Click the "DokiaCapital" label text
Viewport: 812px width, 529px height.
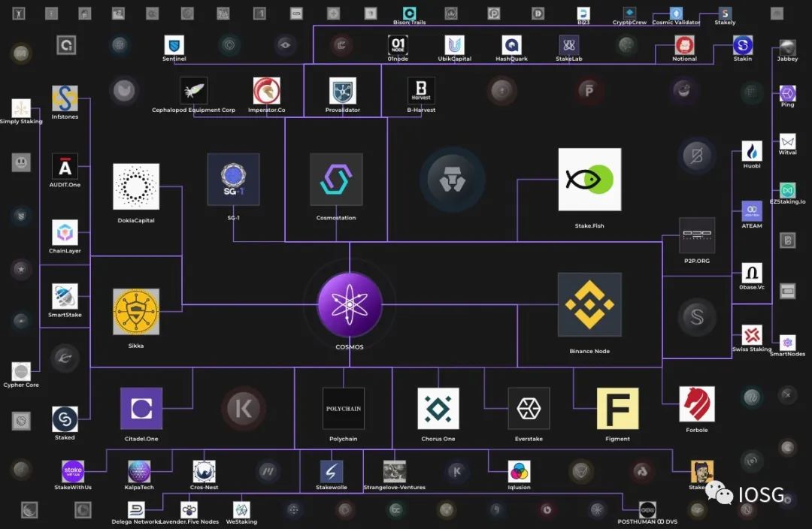[x=136, y=220]
